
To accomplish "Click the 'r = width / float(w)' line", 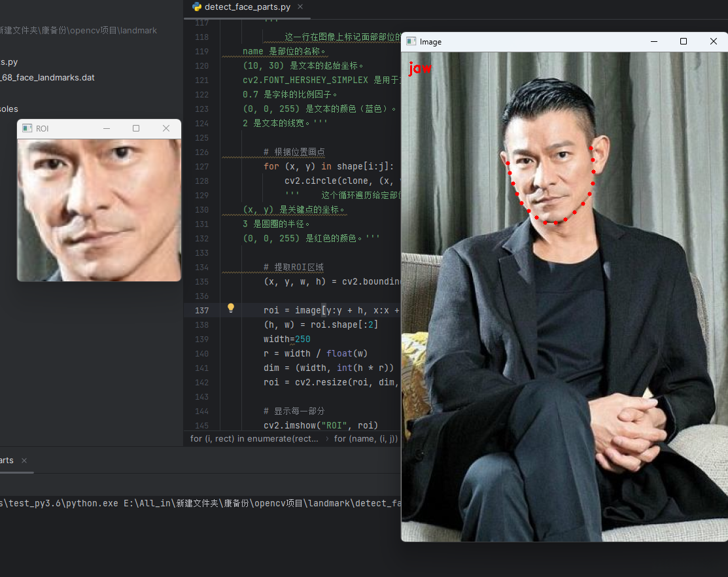I will pos(316,353).
